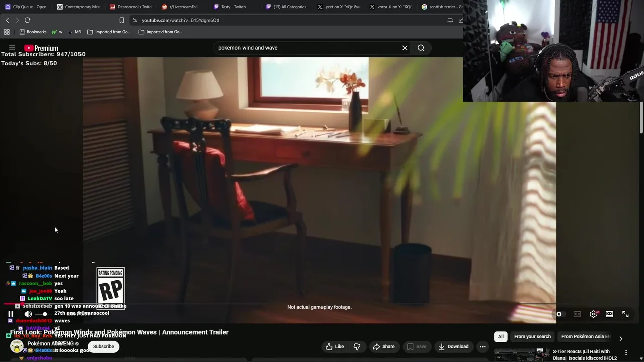The image size is (644, 362).
Task: Open the apps grid in the bookmarks bar
Action: 7,32
